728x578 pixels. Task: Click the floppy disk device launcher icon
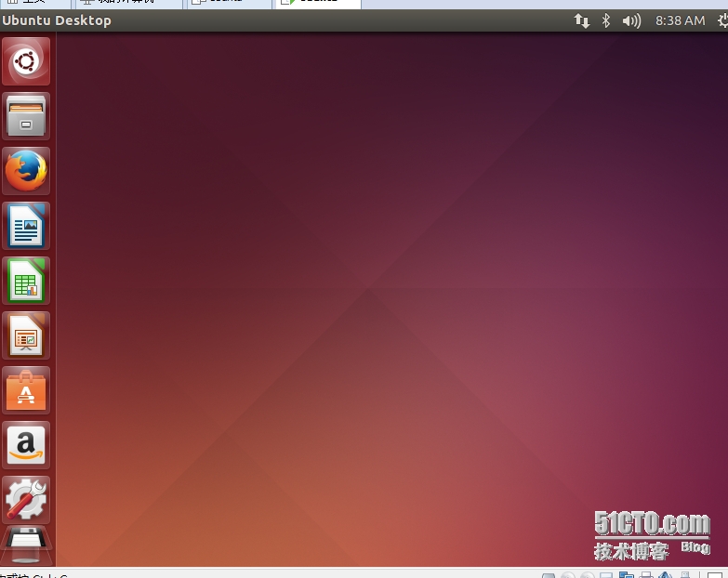coord(26,545)
